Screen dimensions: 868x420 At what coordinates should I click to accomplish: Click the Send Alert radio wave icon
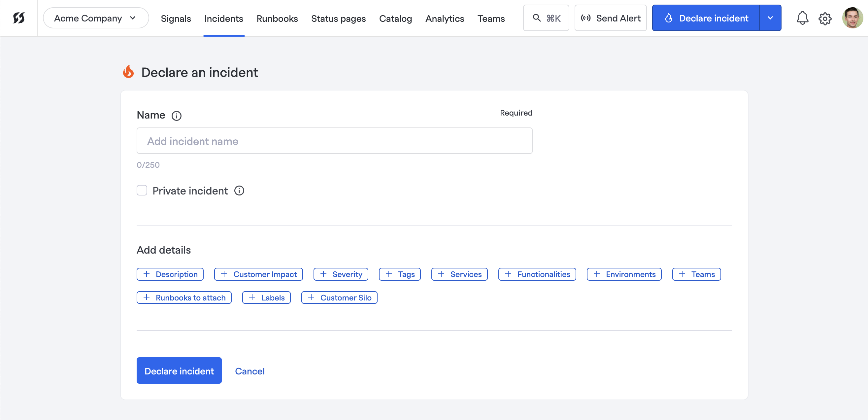tap(585, 18)
